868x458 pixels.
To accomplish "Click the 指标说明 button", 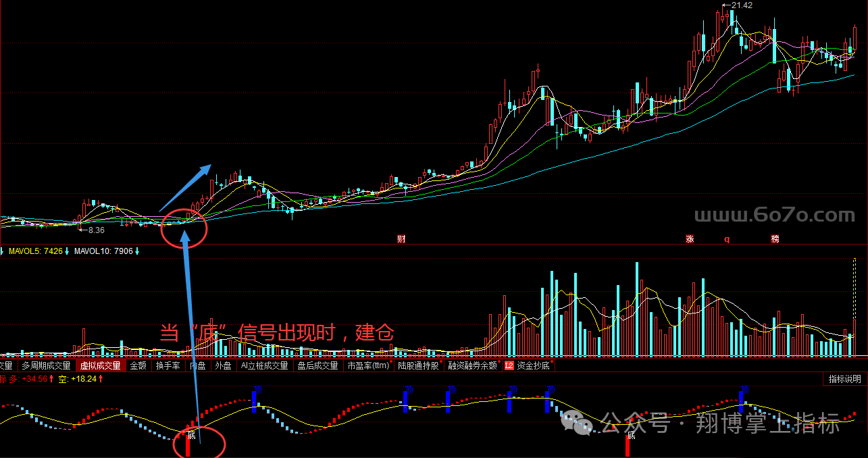I will [x=845, y=379].
